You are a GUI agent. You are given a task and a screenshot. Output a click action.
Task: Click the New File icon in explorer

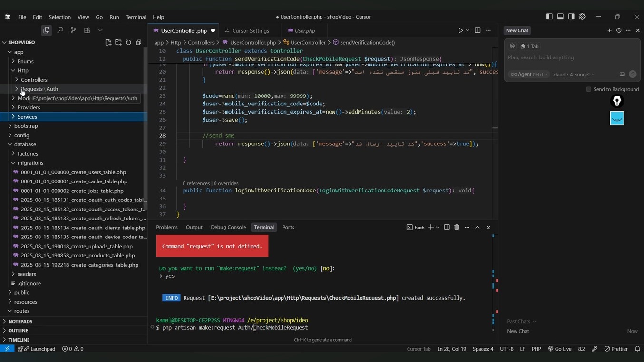108,42
